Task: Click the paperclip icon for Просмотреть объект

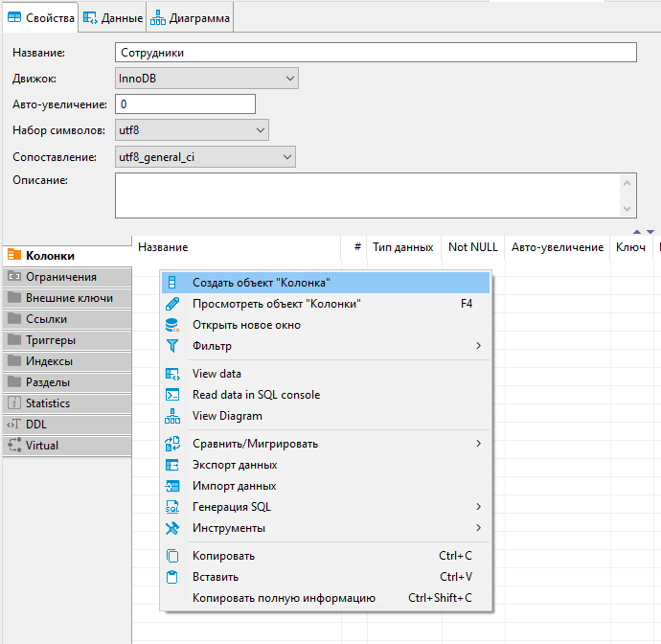Action: 172,304
